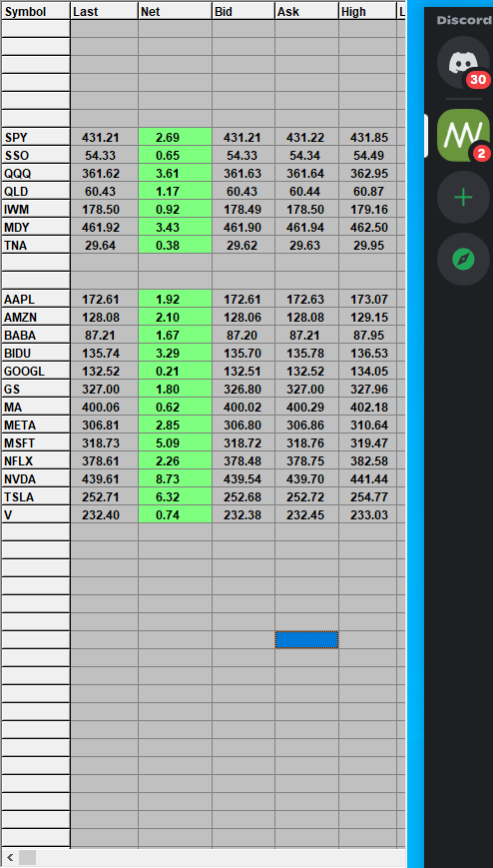Click BABA high value 87.95
493x868 pixels.
click(x=368, y=335)
